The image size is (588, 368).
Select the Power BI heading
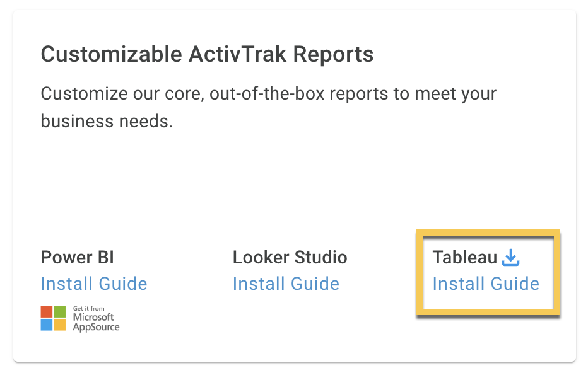tap(77, 258)
